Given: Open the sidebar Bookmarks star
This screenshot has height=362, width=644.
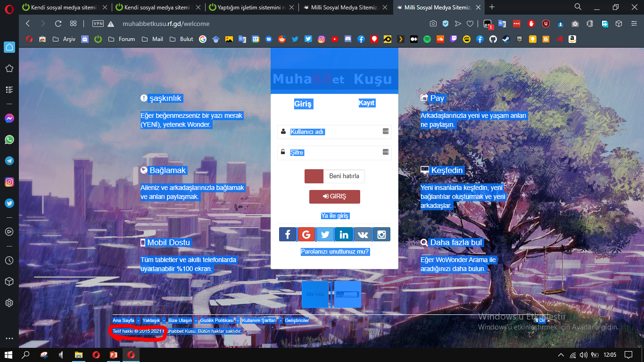Looking at the screenshot, I should [9, 68].
